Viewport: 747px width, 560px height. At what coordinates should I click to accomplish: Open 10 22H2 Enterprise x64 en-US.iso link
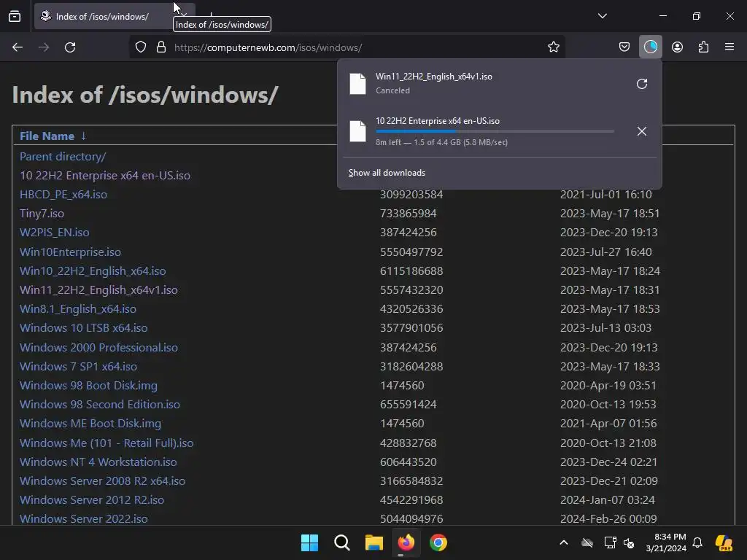point(105,176)
